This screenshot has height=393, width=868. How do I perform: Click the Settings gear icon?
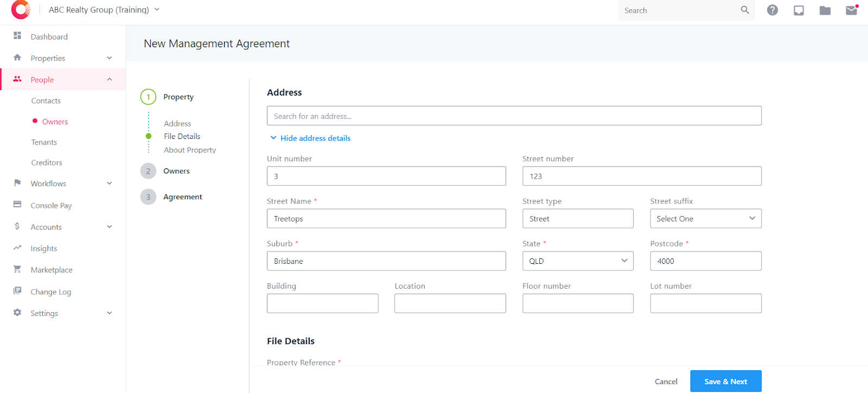pyautogui.click(x=17, y=313)
